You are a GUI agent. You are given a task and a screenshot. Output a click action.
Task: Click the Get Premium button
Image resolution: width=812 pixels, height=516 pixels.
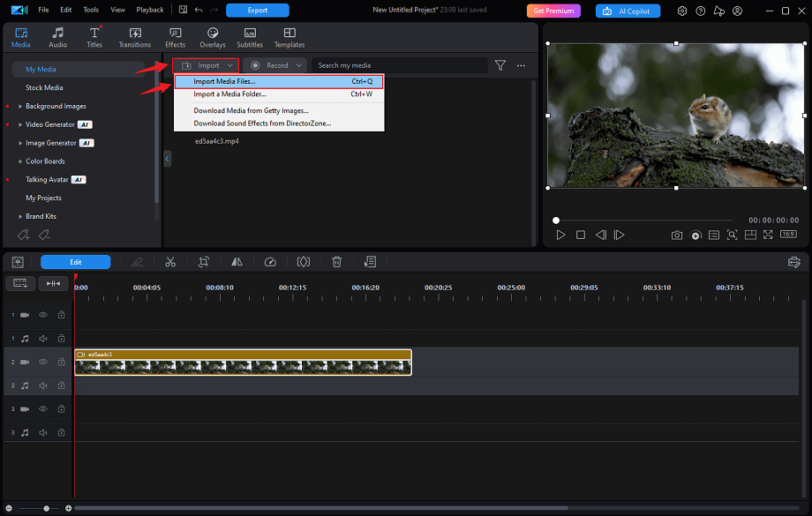[554, 11]
